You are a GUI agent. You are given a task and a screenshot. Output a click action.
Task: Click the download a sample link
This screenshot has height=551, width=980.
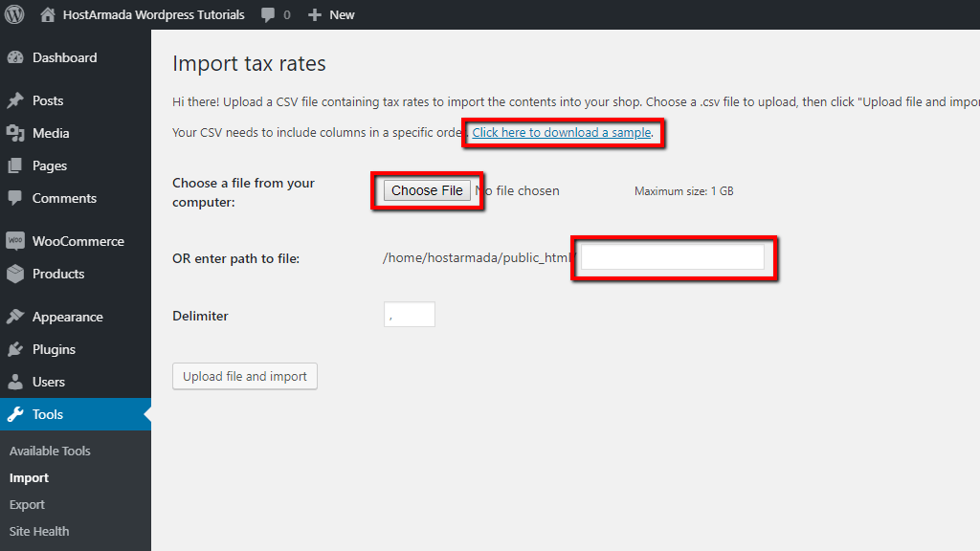point(562,133)
